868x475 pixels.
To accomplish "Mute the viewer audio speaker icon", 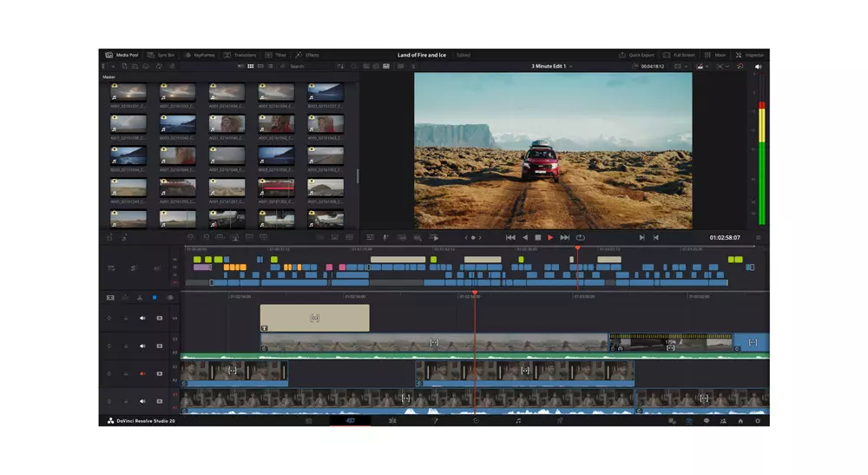I will click(758, 66).
